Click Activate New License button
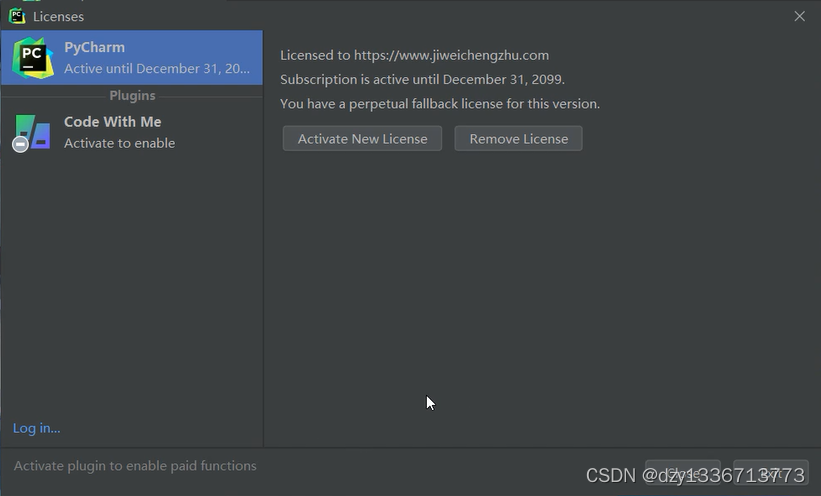821x496 pixels. coord(362,138)
